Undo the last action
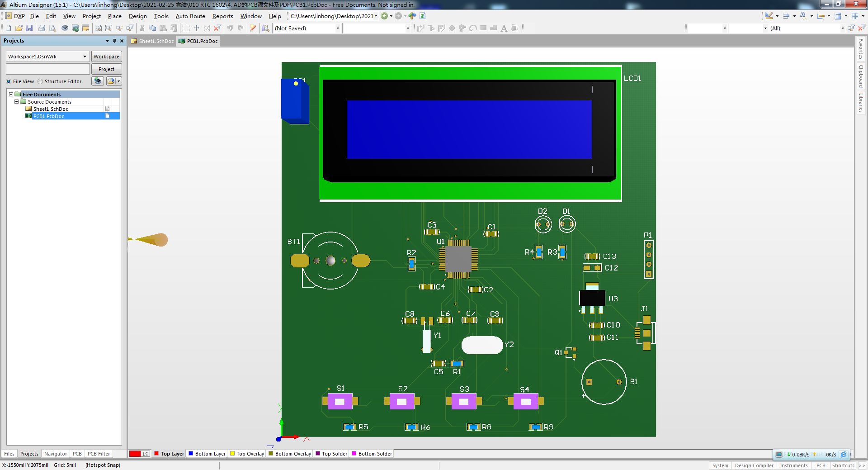 tap(230, 28)
